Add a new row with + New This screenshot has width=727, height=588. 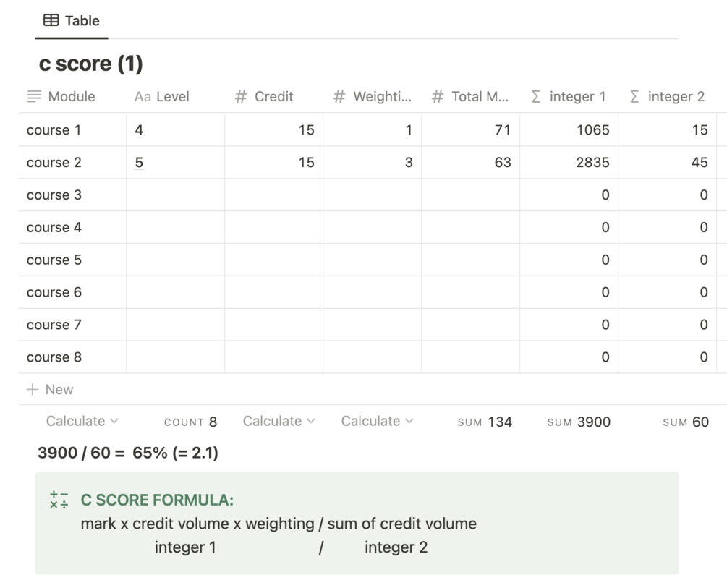[x=51, y=389]
